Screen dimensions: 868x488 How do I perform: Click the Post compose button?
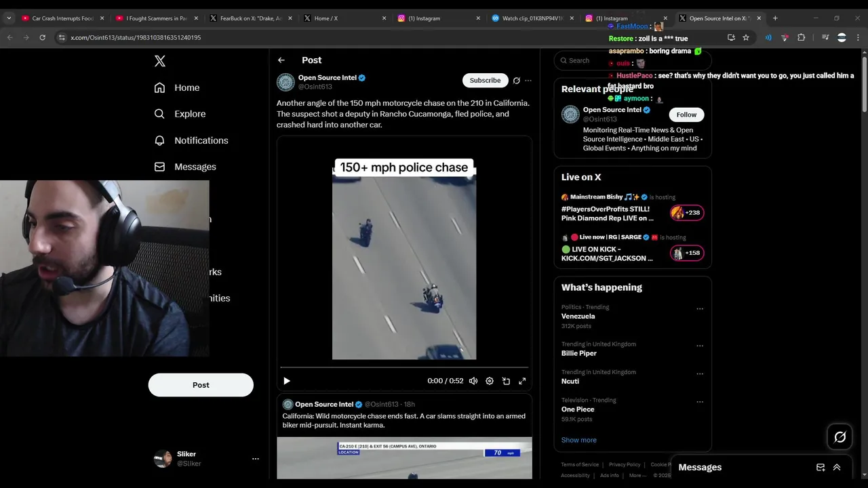coord(201,385)
